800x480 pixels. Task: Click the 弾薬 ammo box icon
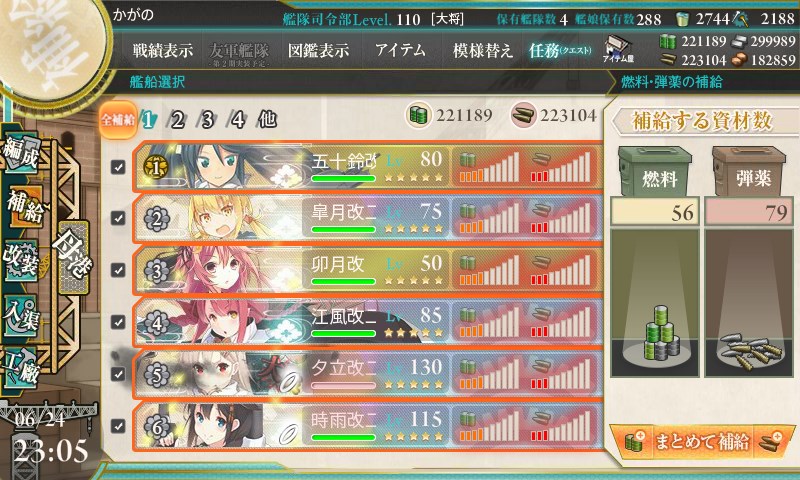[x=750, y=171]
